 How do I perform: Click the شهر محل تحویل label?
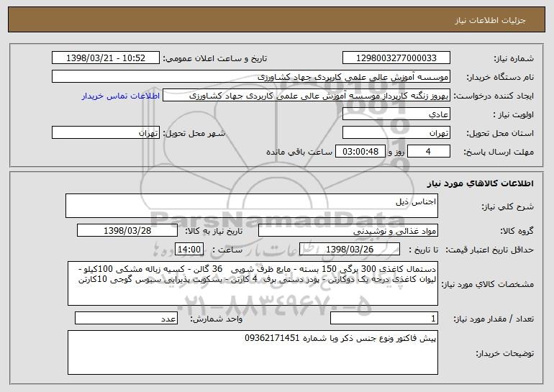(194, 134)
